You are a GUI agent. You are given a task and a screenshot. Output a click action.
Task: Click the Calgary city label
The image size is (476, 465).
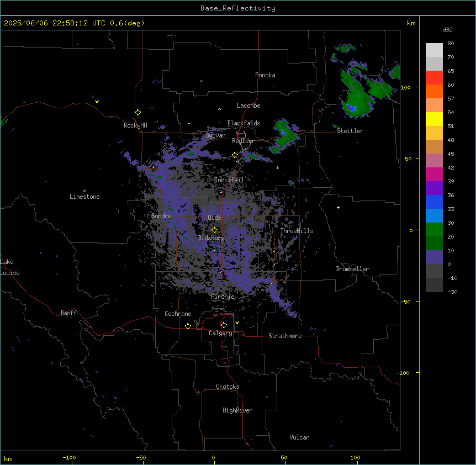(220, 333)
